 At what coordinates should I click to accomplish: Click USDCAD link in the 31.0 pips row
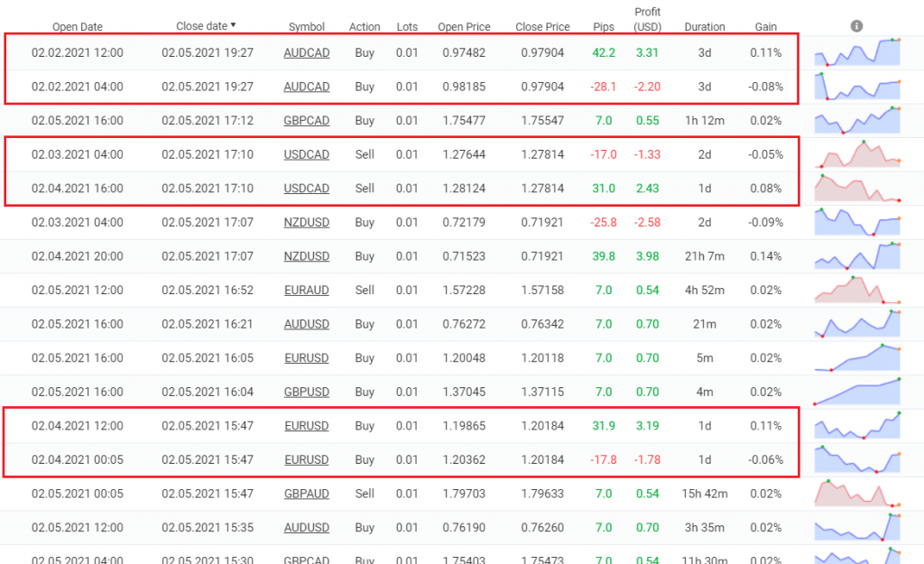(x=307, y=189)
